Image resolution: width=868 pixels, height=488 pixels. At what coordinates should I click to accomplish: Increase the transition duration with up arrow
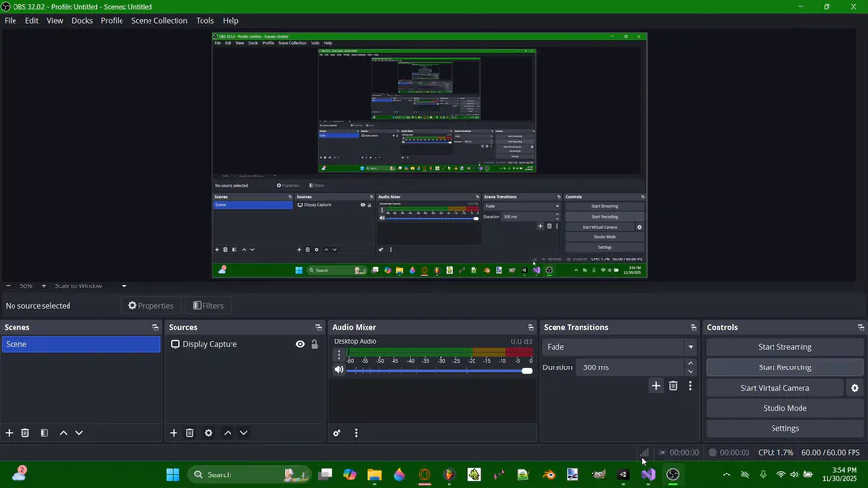click(x=691, y=363)
